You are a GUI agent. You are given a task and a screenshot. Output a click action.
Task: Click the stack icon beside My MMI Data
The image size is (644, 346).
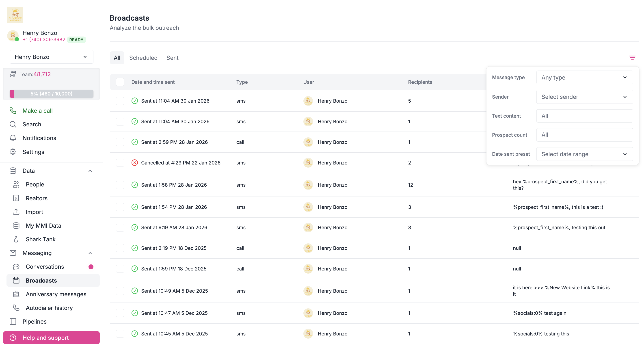click(16, 225)
